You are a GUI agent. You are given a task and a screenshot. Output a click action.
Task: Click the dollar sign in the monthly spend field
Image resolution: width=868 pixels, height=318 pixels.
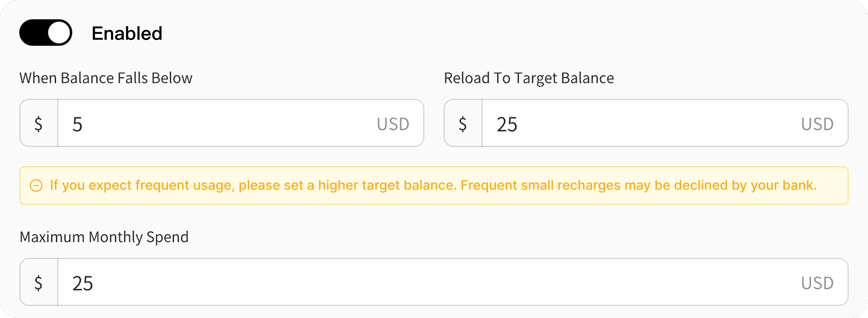point(39,283)
